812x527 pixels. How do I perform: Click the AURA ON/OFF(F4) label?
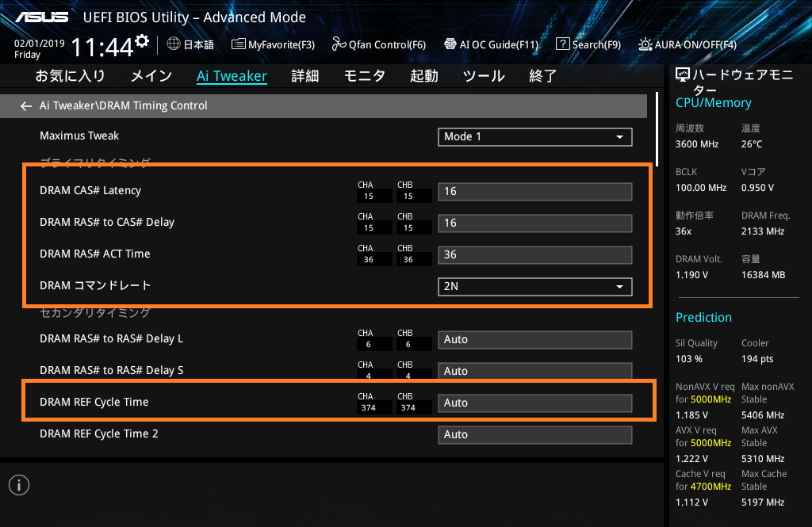coord(695,44)
